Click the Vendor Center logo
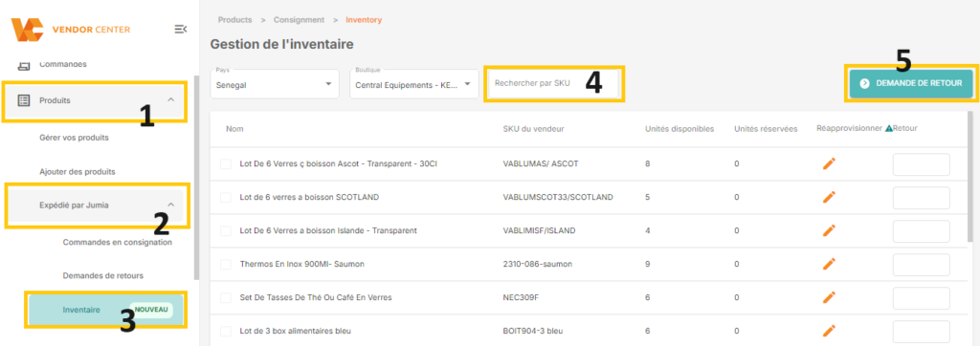980x346 pixels. pos(71,30)
